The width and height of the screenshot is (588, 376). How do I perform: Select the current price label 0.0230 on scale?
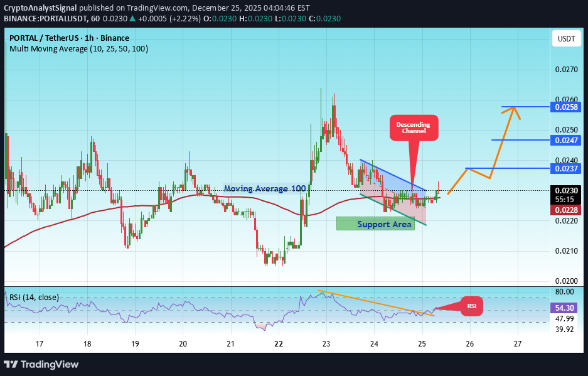565,190
